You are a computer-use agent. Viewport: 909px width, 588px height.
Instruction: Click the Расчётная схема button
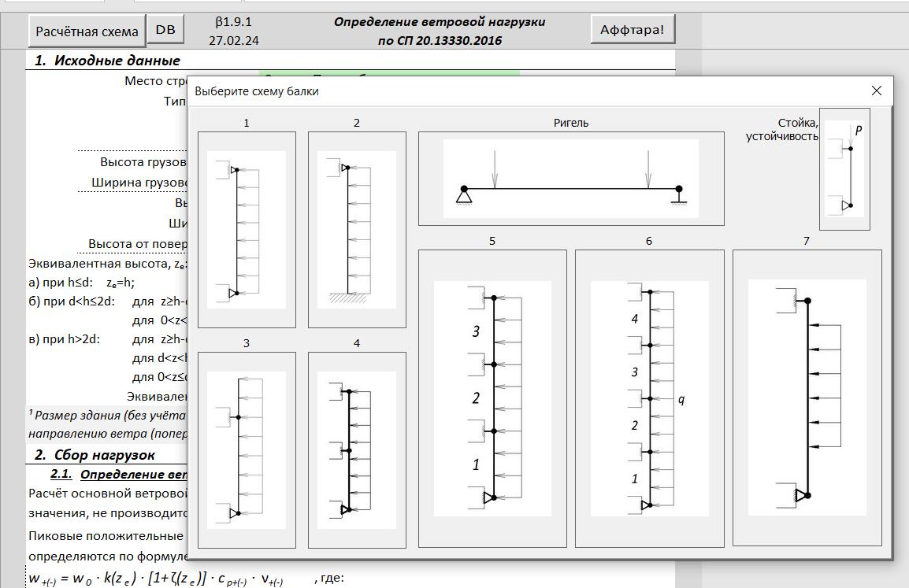[87, 31]
